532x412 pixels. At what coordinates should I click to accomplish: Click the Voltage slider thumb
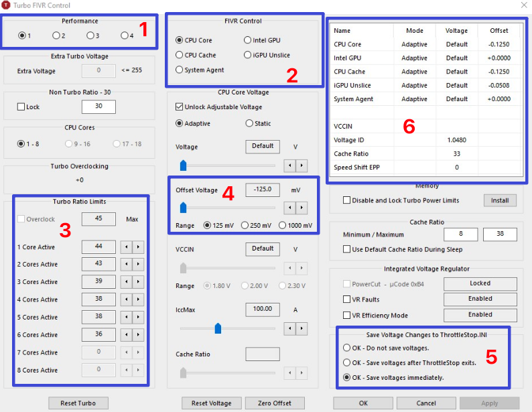pyautogui.click(x=183, y=165)
